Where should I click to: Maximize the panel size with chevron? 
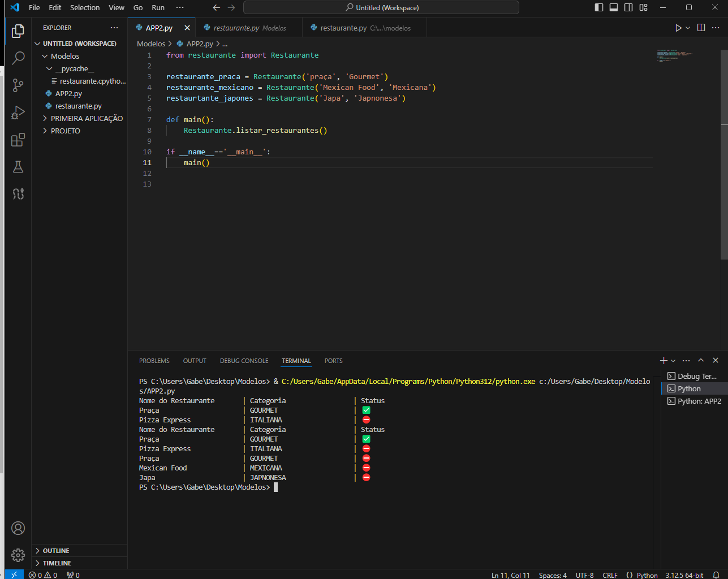[x=701, y=360]
